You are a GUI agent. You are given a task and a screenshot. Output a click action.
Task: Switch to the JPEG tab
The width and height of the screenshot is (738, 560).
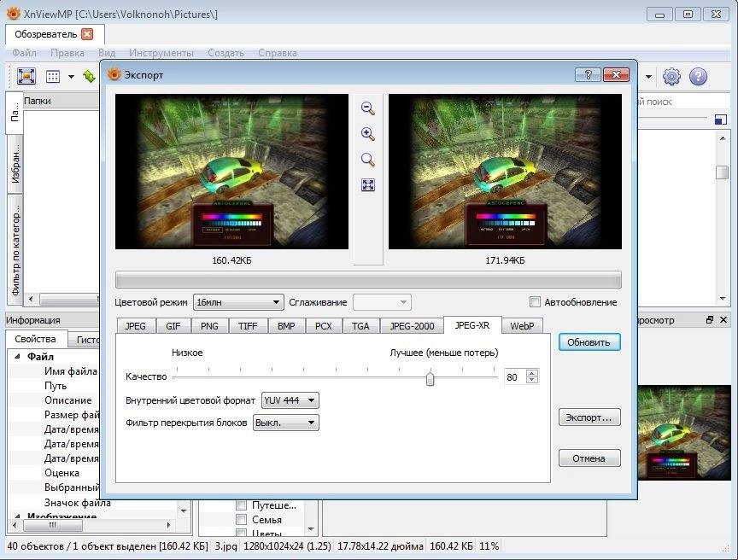(136, 326)
